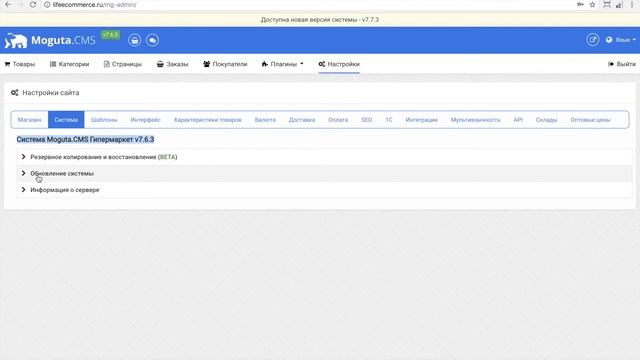Open the Страницы menu
This screenshot has height=360, width=640.
coord(122,64)
